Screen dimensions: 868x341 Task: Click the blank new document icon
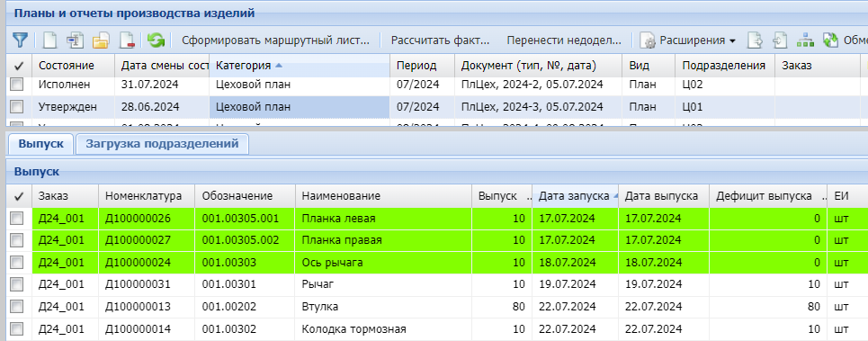[x=50, y=40]
